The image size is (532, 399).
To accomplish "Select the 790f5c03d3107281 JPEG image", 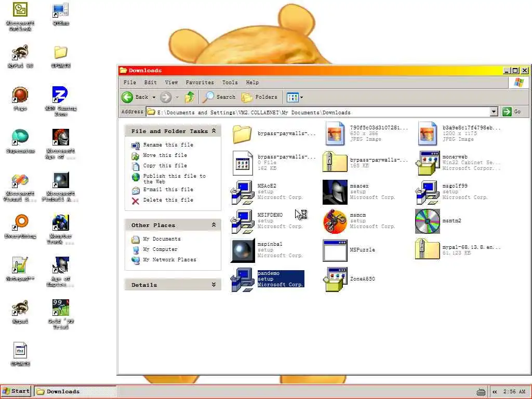I will [335, 134].
